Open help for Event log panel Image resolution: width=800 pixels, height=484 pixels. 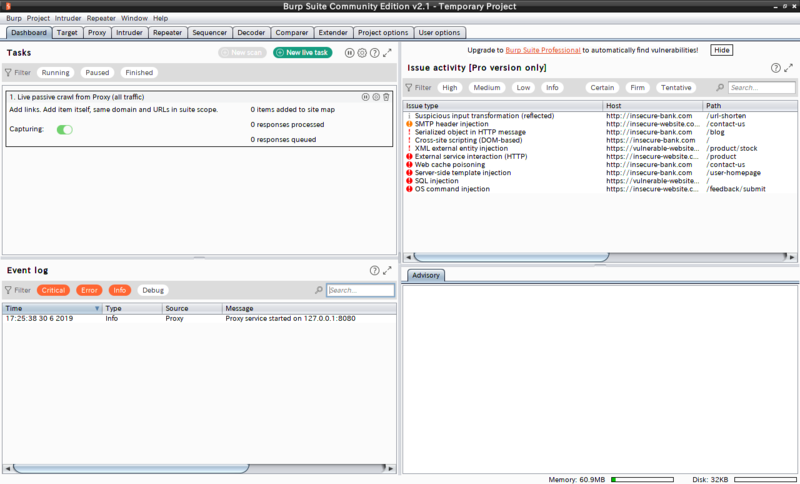point(374,270)
